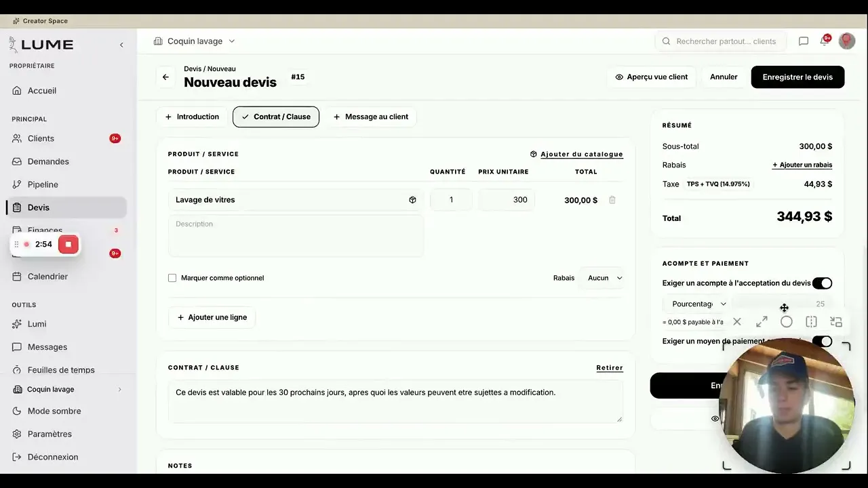Toggle Exiger un acompte à l'acceptation

pos(822,283)
